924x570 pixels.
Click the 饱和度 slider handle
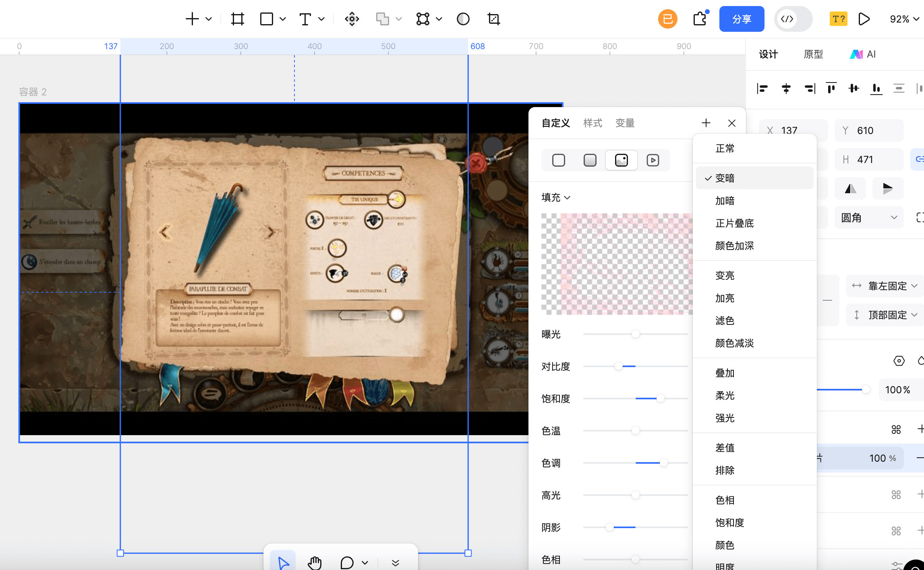(660, 399)
